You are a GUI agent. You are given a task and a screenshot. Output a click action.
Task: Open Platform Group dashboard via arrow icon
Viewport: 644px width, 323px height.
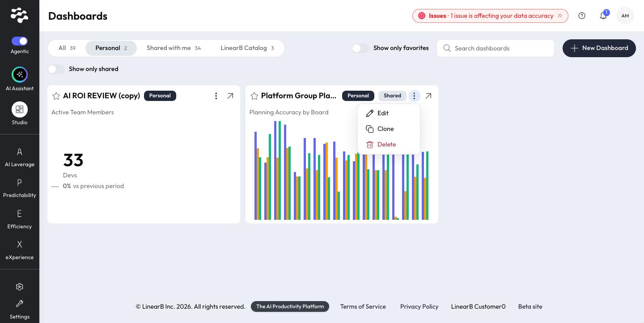(x=428, y=96)
